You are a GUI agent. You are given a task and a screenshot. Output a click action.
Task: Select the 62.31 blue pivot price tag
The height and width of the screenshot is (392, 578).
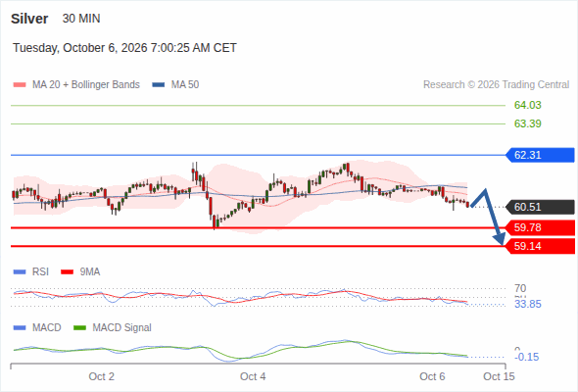pos(540,155)
